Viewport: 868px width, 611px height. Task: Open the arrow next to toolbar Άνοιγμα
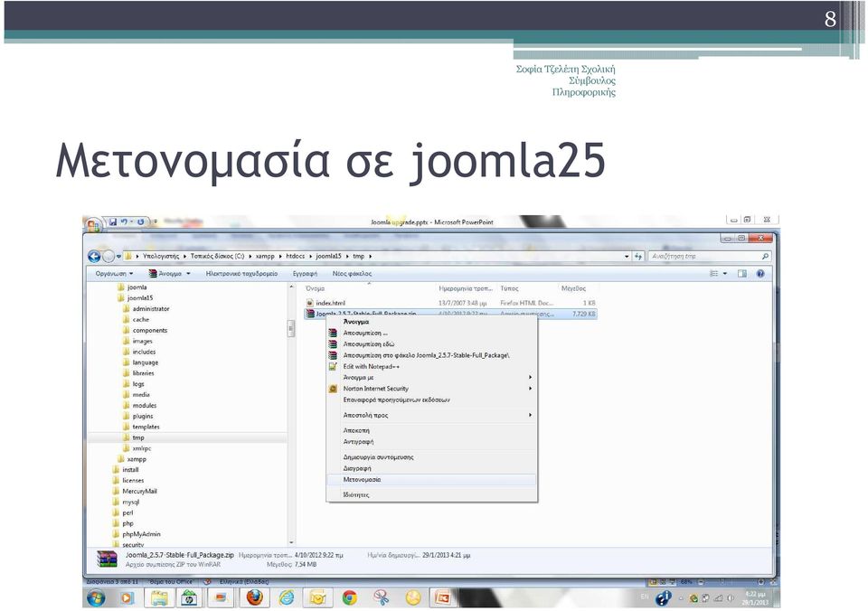[188, 273]
